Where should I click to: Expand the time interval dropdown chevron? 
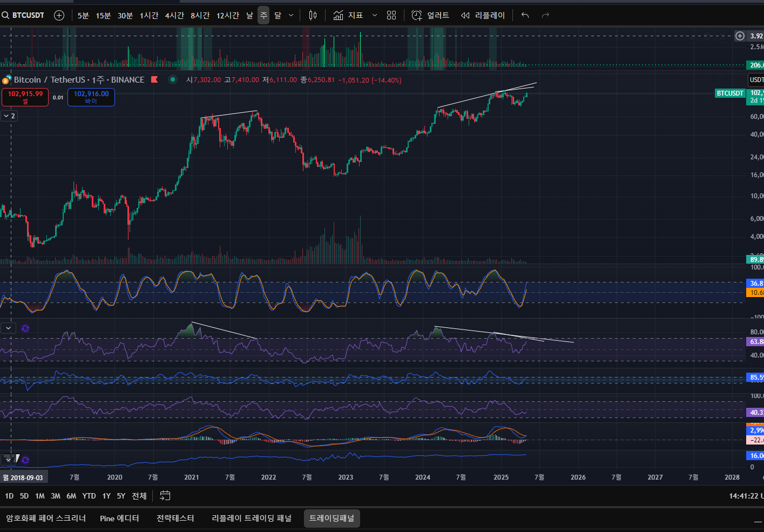tap(291, 15)
